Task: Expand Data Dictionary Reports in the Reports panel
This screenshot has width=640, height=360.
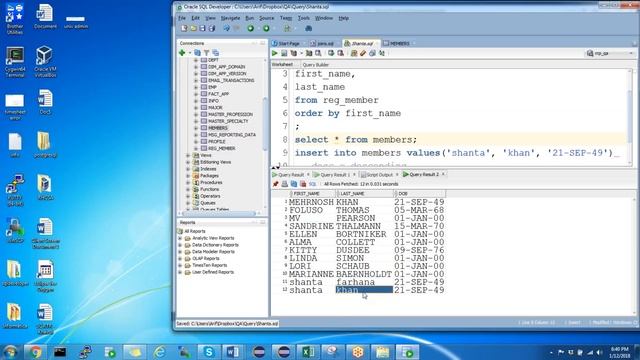Action: pyautogui.click(x=180, y=245)
